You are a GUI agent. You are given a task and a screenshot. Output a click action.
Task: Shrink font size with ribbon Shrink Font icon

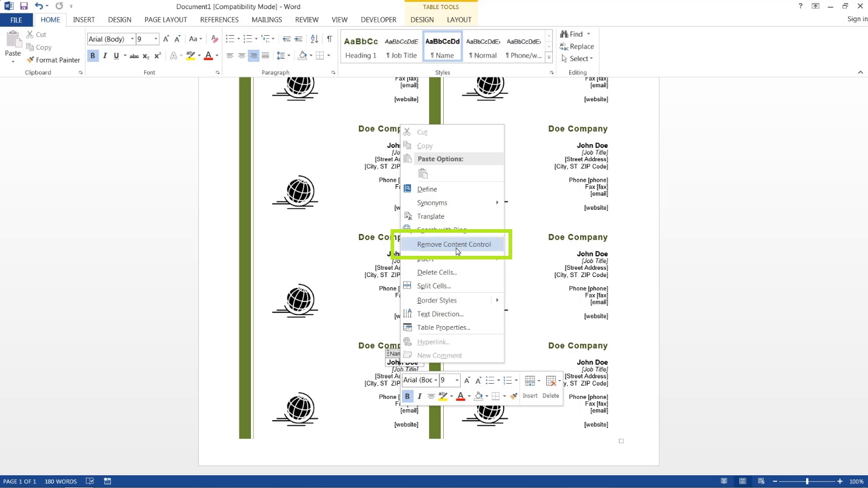(178, 39)
